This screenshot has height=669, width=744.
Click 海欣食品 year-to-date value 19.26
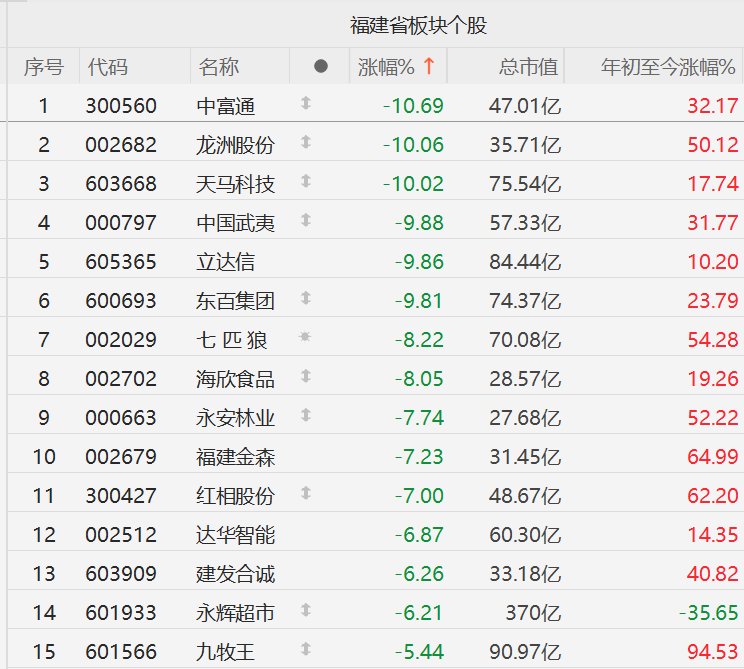point(713,379)
